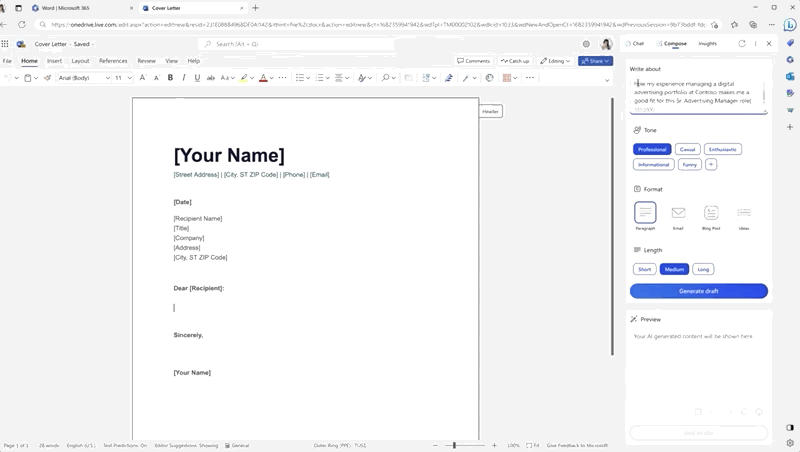Select the Casual tone option
Viewport: 800px width, 452px height.
[687, 149]
